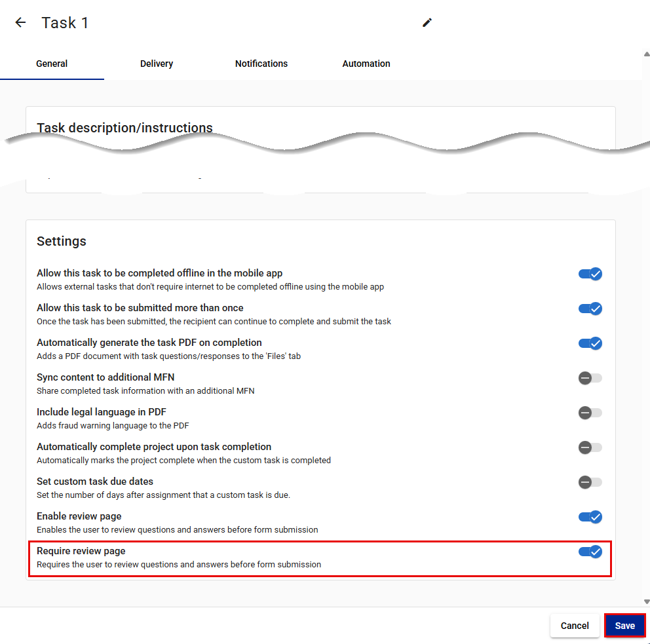Switch to the Delivery tab
The image size is (650, 644).
click(157, 64)
